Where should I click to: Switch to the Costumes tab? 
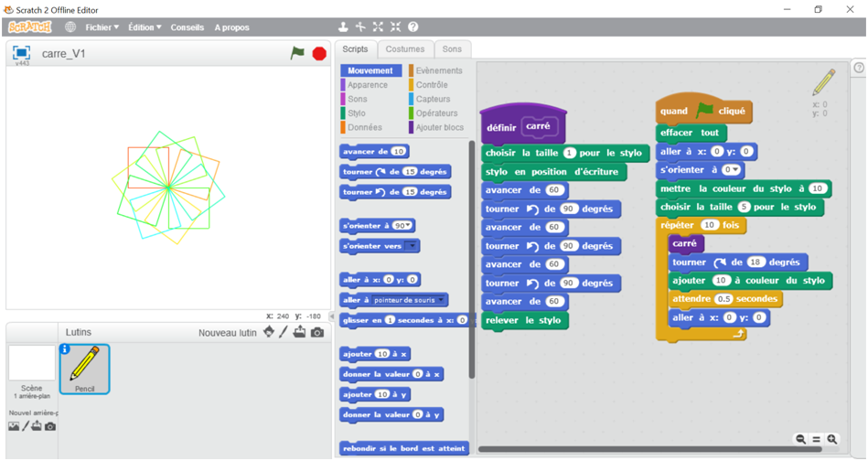(404, 49)
